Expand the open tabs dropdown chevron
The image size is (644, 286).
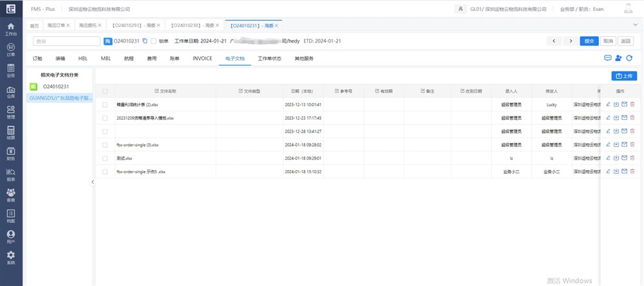coord(635,25)
